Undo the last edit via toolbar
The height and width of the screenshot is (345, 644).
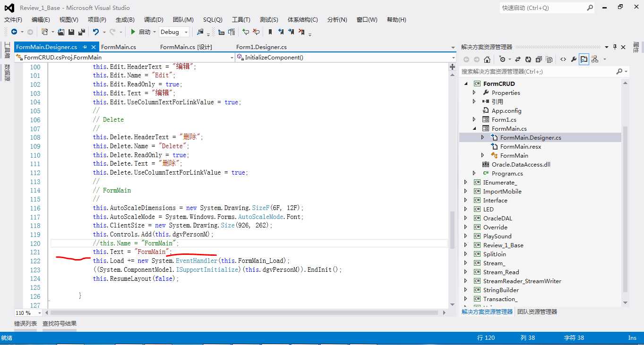(96, 32)
